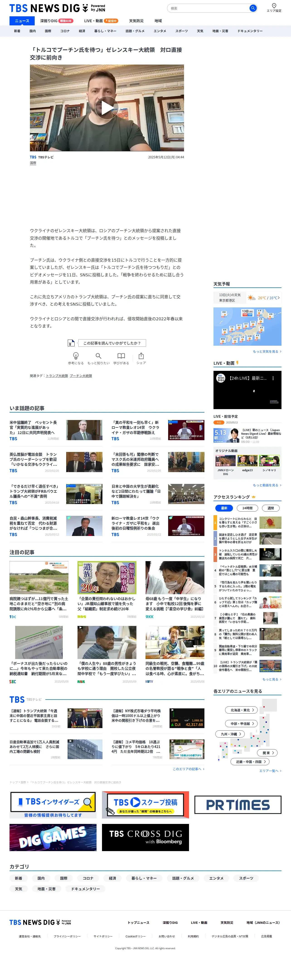Click the TBS NEWS DIG header logo
The height and width of the screenshot is (980, 291).
tap(57, 8)
